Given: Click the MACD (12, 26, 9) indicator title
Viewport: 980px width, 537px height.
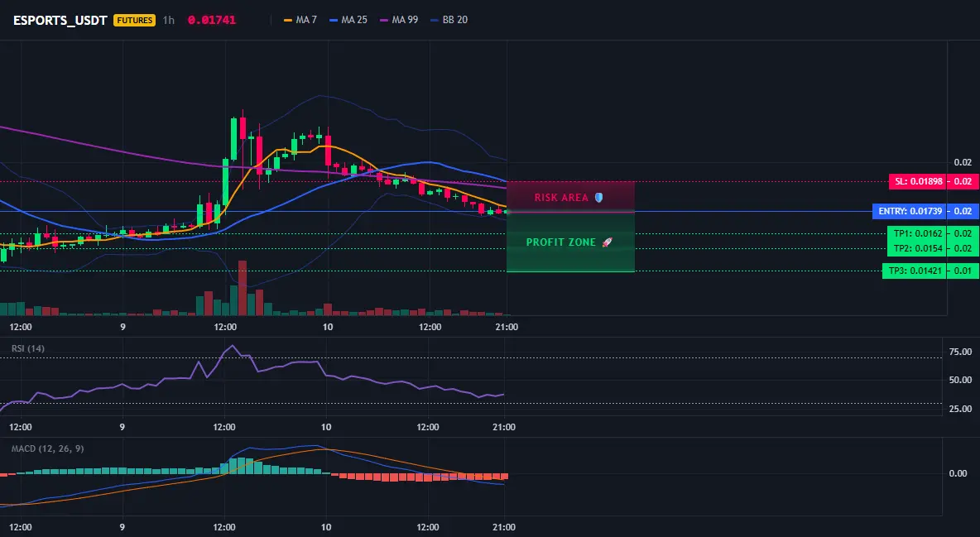Looking at the screenshot, I should [x=47, y=448].
